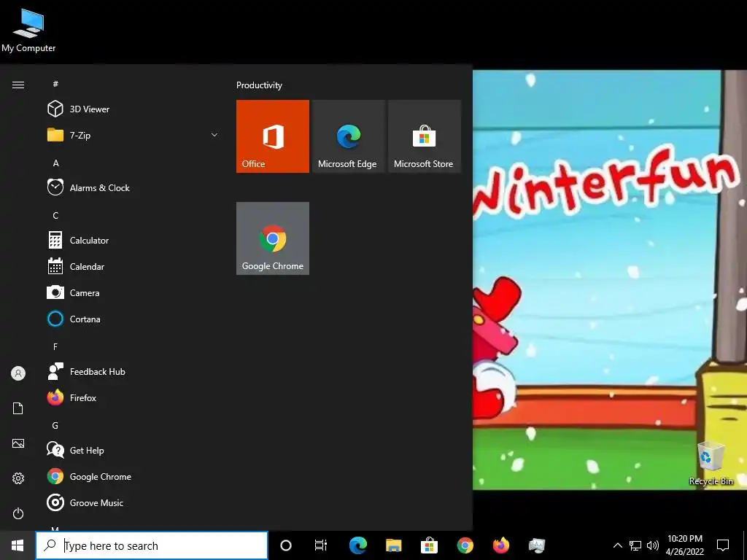Screen dimensions: 747x560
Task: Launch Google Chrome from app list
Action: click(x=133, y=477)
